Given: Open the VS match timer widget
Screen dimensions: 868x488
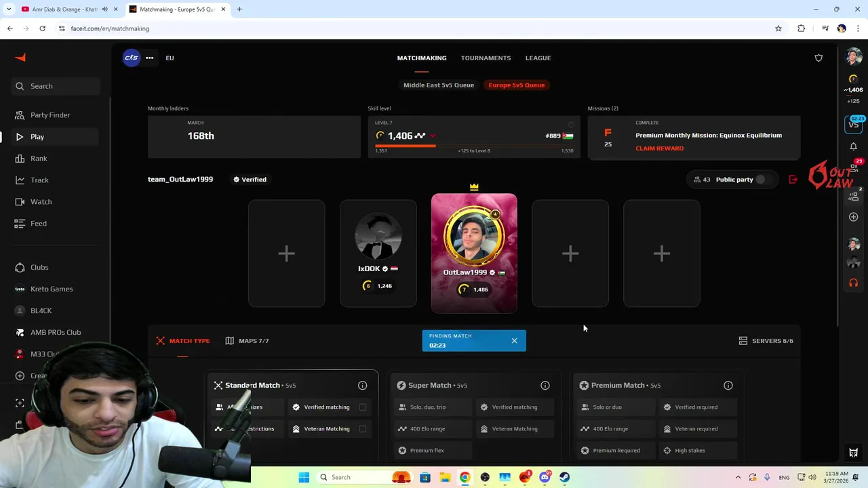Looking at the screenshot, I should click(853, 124).
